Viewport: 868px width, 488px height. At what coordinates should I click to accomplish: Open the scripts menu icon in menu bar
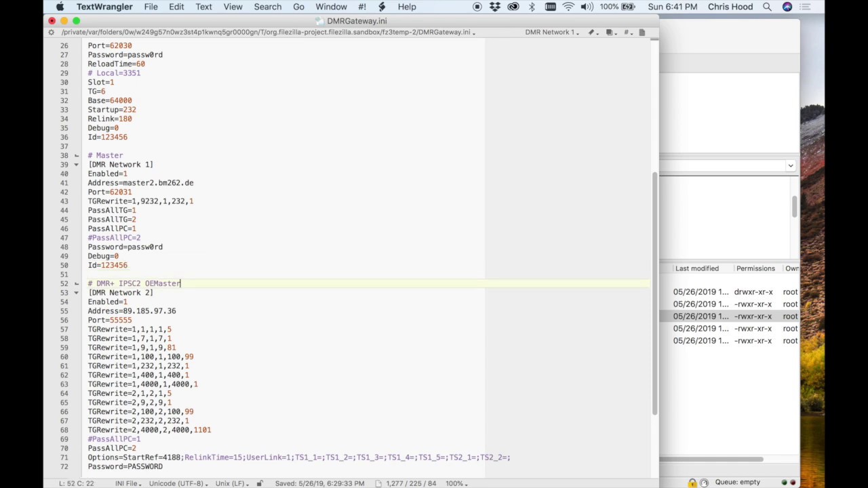pyautogui.click(x=382, y=7)
